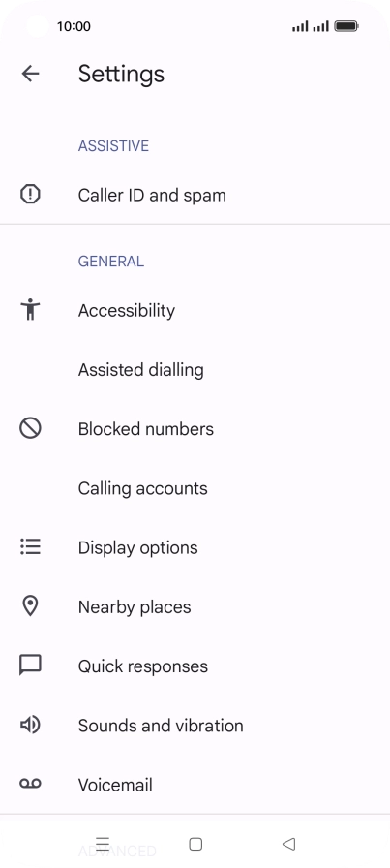Open Calling accounts
The height and width of the screenshot is (868, 390).
point(195,487)
